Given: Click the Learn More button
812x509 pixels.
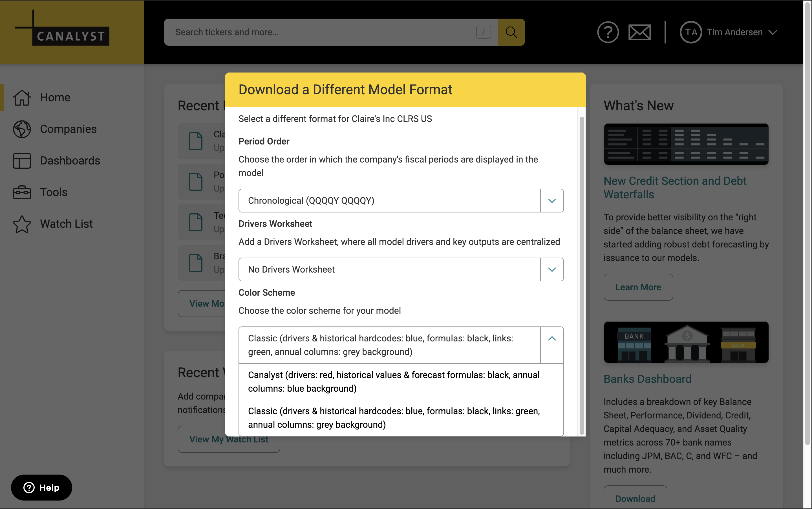Looking at the screenshot, I should (x=638, y=287).
